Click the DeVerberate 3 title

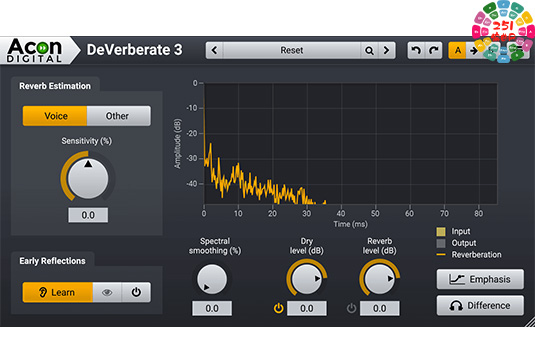point(134,50)
